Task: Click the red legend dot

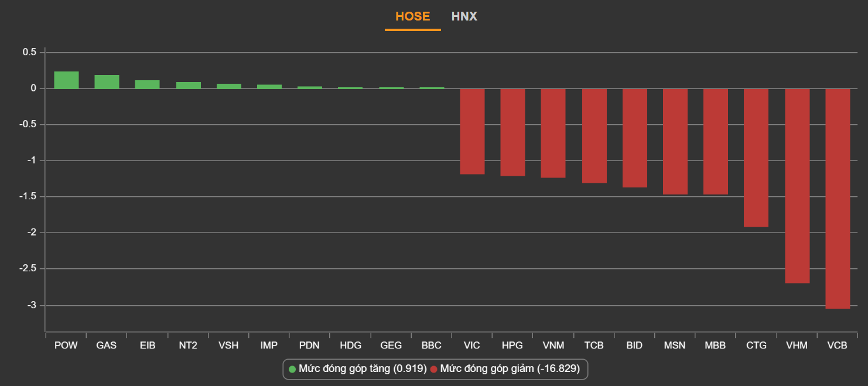Action: 434,369
